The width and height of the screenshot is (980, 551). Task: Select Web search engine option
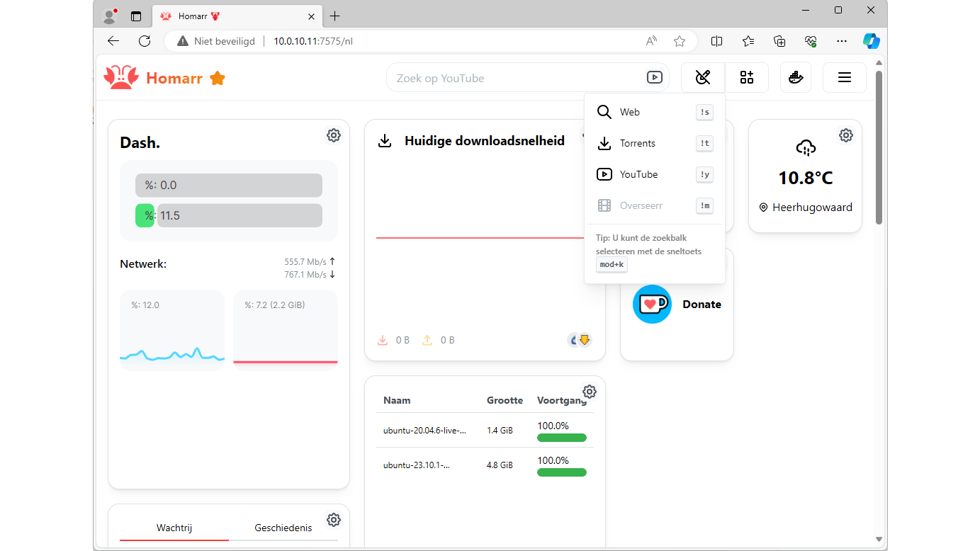655,112
